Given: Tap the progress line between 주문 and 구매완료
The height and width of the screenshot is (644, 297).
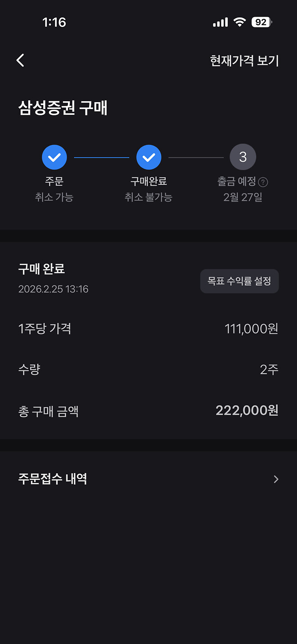Looking at the screenshot, I should coord(101,157).
